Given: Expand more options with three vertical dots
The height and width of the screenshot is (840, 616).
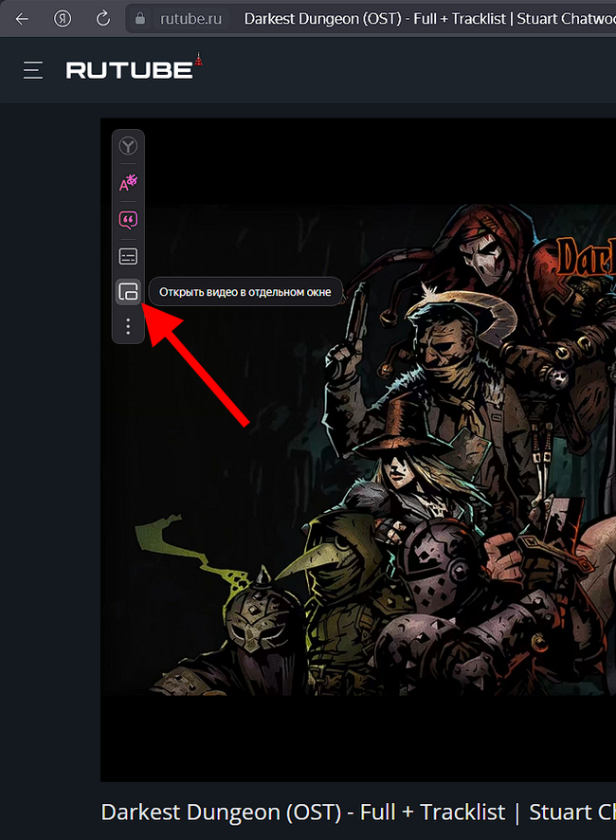Looking at the screenshot, I should [x=128, y=326].
